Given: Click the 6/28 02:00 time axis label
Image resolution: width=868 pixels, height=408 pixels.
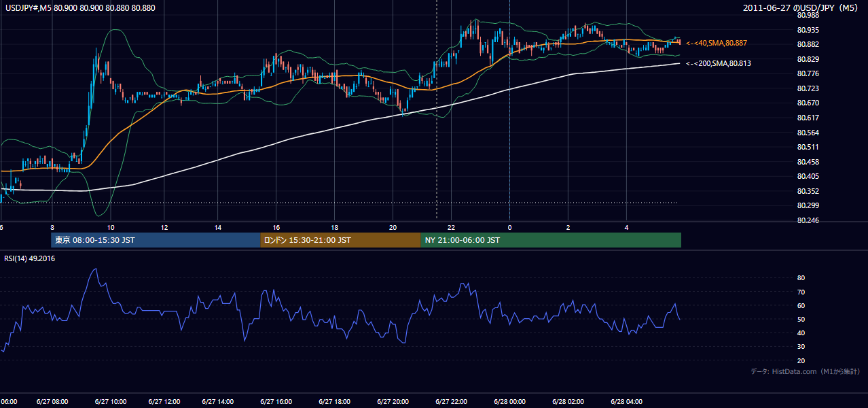Looking at the screenshot, I should 568,401.
